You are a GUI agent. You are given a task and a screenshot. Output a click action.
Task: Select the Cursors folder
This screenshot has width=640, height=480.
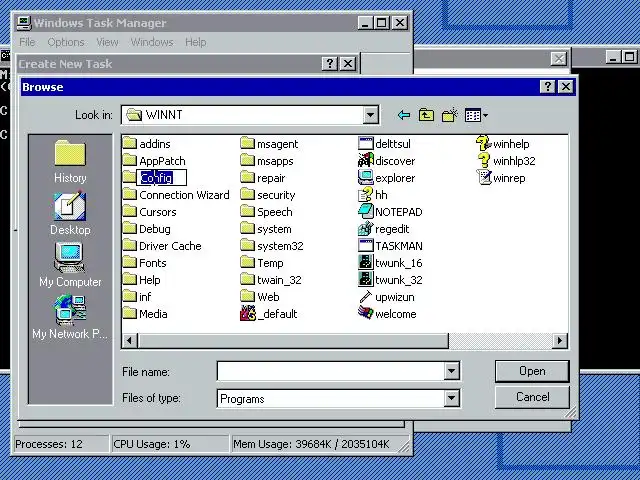[x=150, y=212]
